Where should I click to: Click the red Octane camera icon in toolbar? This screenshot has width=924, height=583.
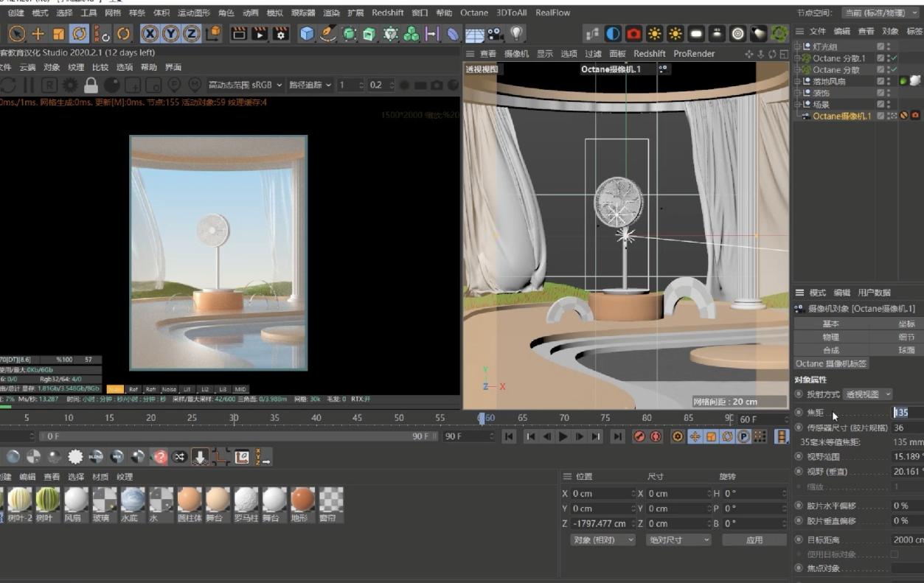[633, 34]
